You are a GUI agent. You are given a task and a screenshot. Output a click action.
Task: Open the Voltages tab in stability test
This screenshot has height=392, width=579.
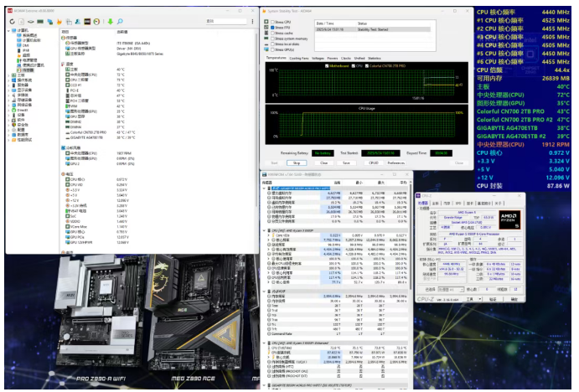point(318,58)
